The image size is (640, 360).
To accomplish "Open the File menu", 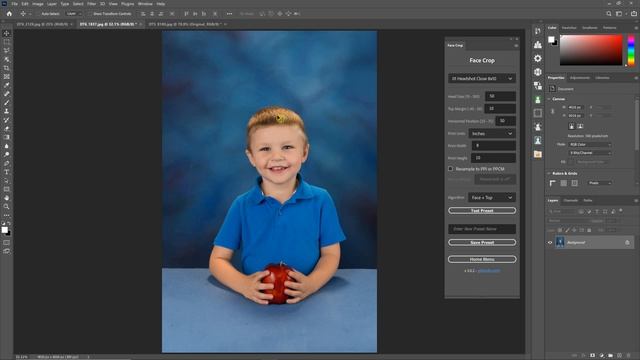I will pyautogui.click(x=14, y=4).
